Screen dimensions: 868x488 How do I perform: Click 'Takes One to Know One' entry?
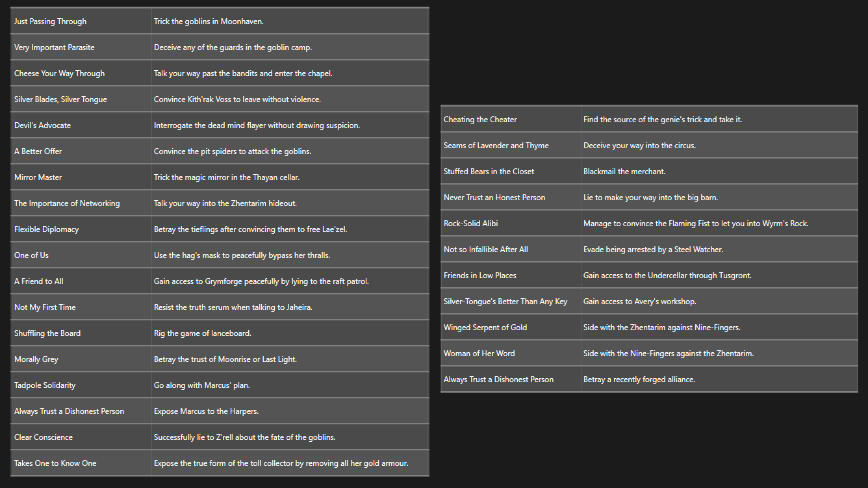[x=55, y=463]
